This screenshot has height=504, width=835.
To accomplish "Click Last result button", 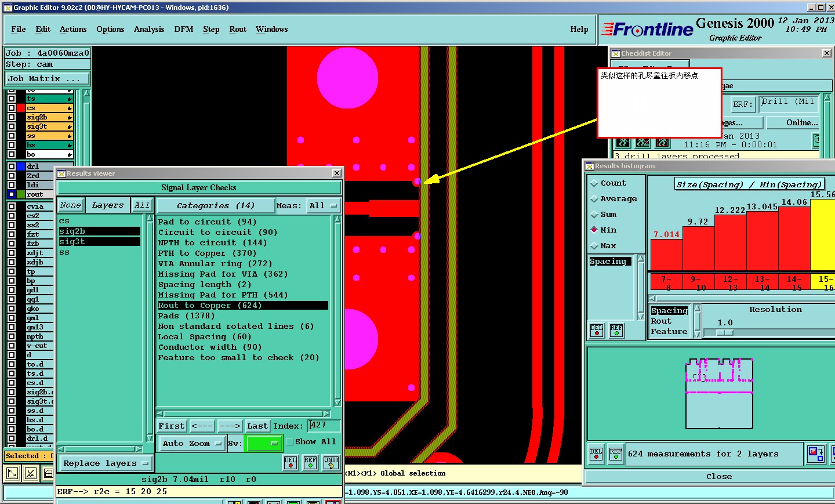I will pos(257,426).
